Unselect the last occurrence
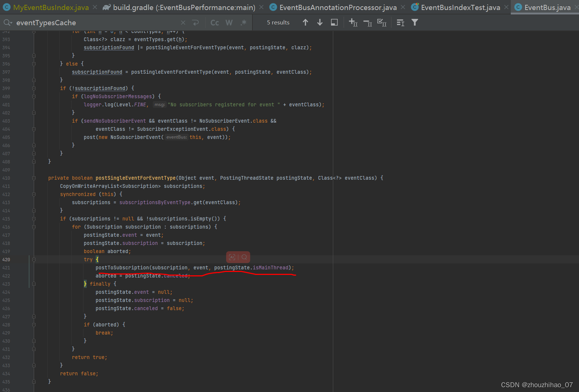 (x=368, y=23)
